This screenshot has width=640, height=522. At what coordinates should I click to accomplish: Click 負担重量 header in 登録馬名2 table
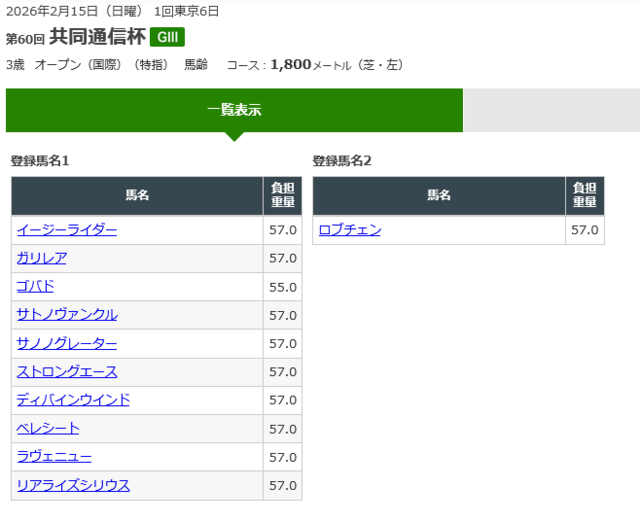point(584,196)
